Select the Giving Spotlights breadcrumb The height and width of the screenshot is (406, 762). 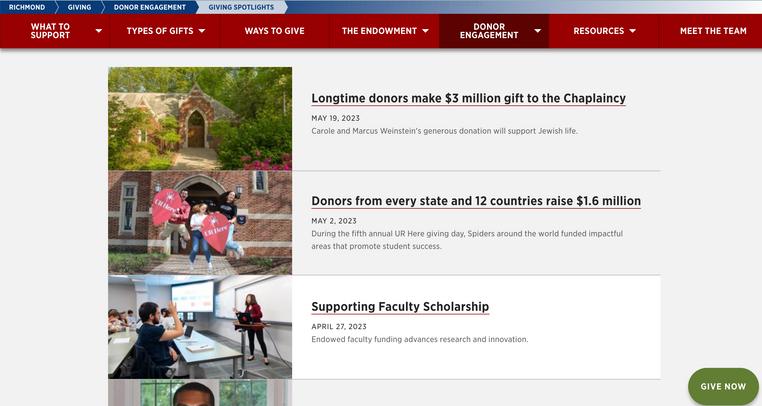click(241, 7)
